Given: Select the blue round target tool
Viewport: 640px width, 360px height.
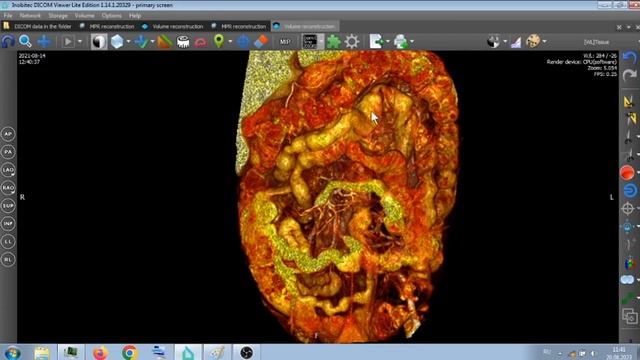Looking at the screenshot, I should coord(243,42).
